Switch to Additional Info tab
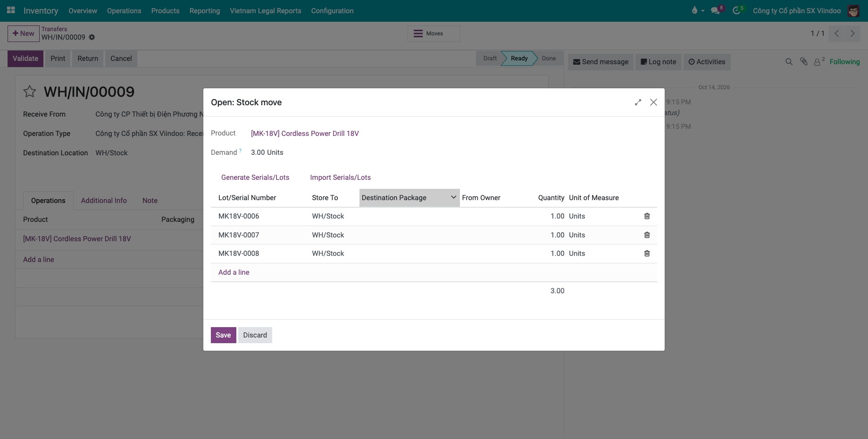Image resolution: width=868 pixels, height=439 pixels. click(x=104, y=201)
